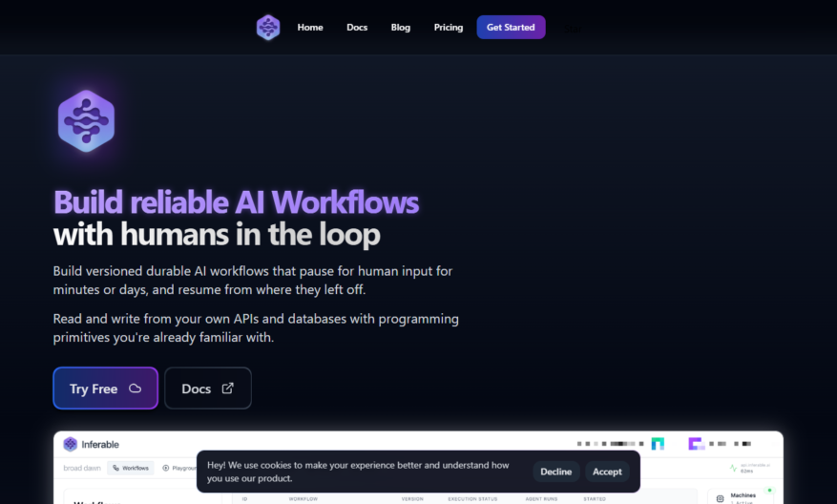The height and width of the screenshot is (504, 837).
Task: Click the large hexagon hero logo
Action: 87,121
